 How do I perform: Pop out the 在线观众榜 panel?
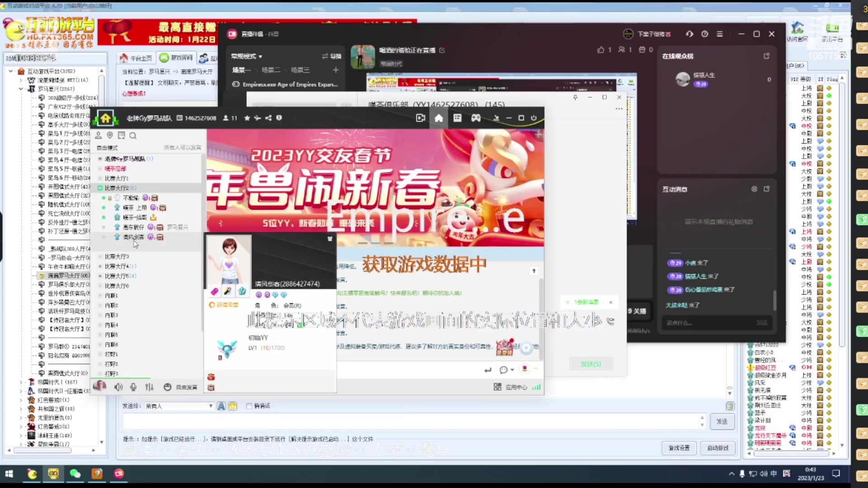pos(766,56)
